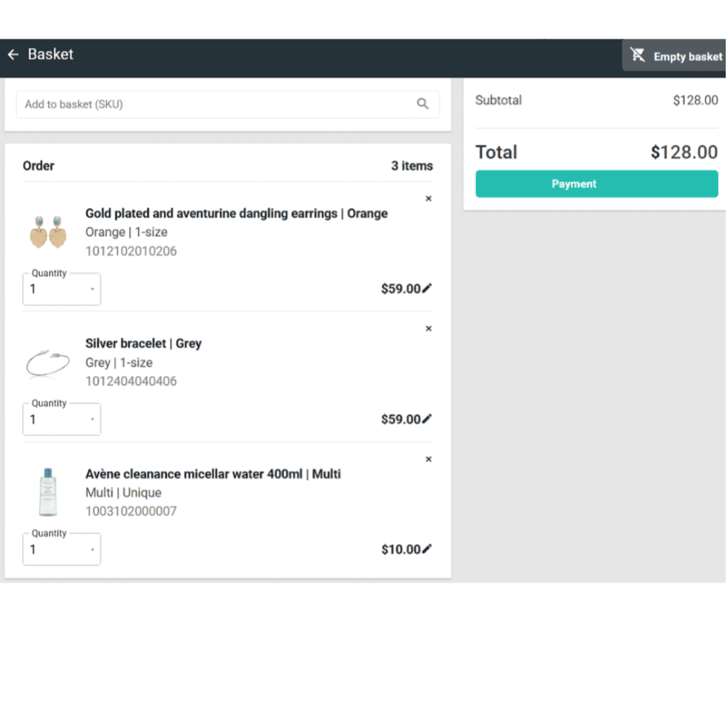Image resolution: width=728 pixels, height=717 pixels.
Task: Edit the earrings price with pencil icon
Action: click(x=427, y=288)
